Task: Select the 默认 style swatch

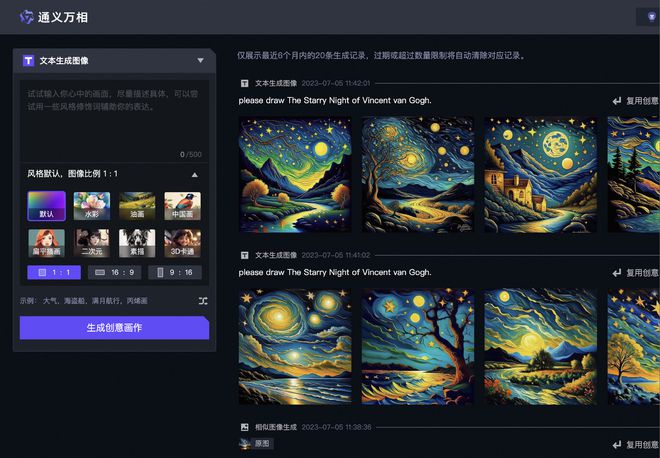Action: pos(47,206)
